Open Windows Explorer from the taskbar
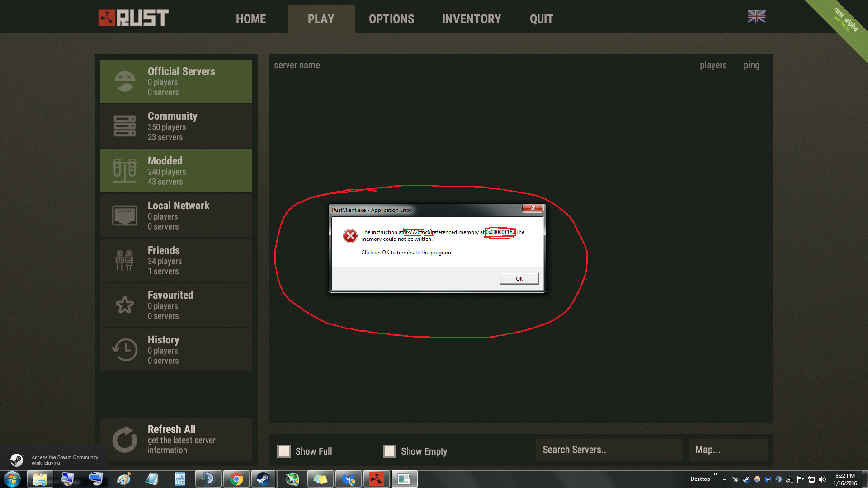The image size is (868, 488). coord(40,479)
